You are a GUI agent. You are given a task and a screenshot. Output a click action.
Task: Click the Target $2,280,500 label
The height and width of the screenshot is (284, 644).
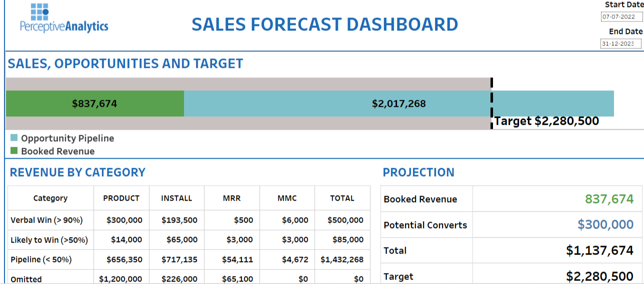(546, 121)
